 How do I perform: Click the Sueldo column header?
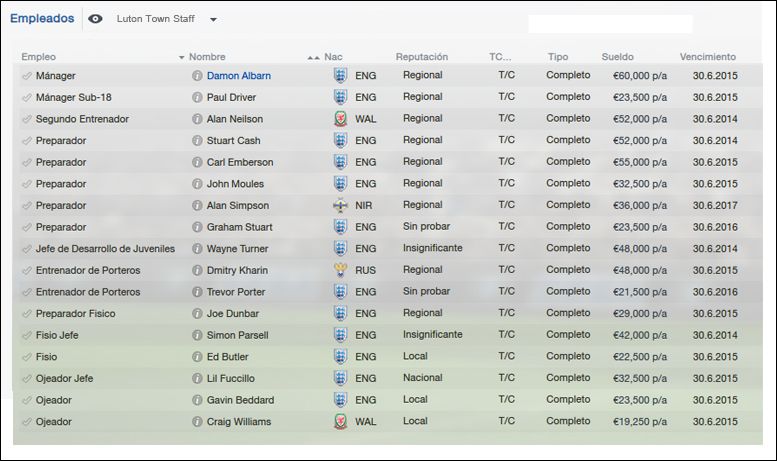(617, 57)
